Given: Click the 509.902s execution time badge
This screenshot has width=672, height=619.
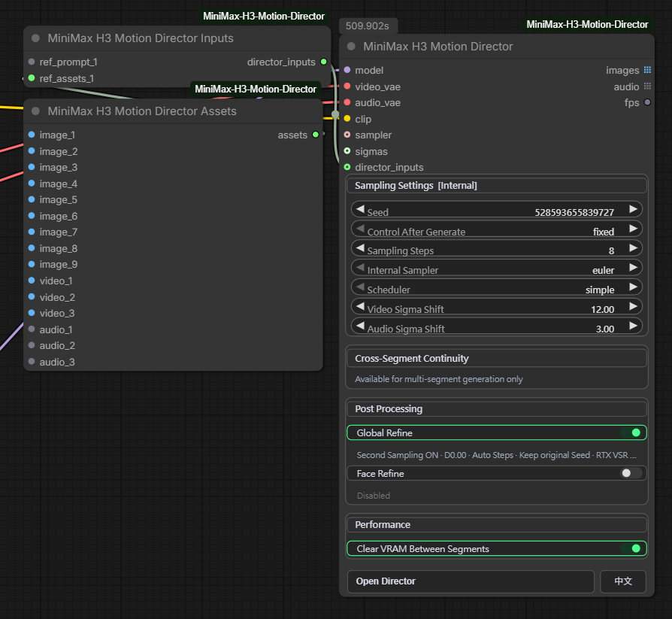Looking at the screenshot, I should 368,26.
